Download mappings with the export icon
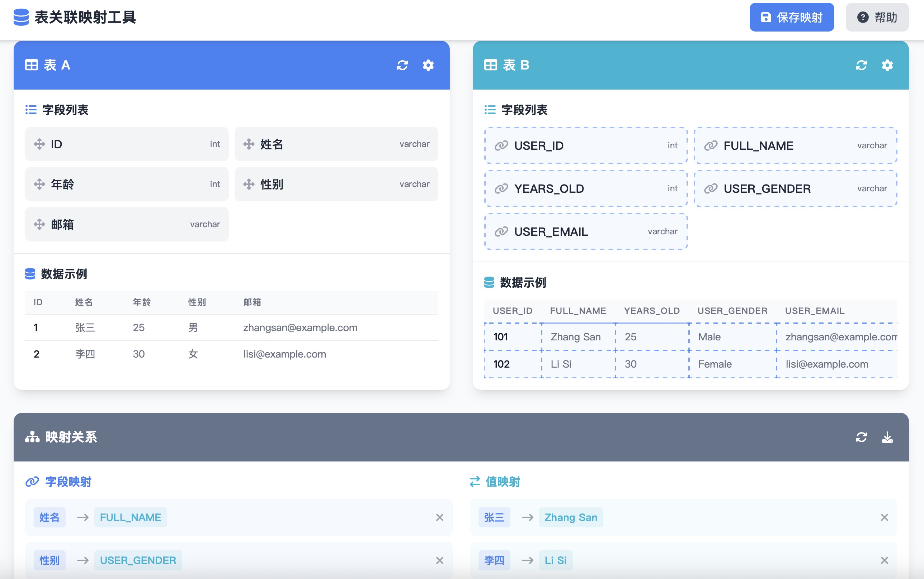 (x=887, y=437)
